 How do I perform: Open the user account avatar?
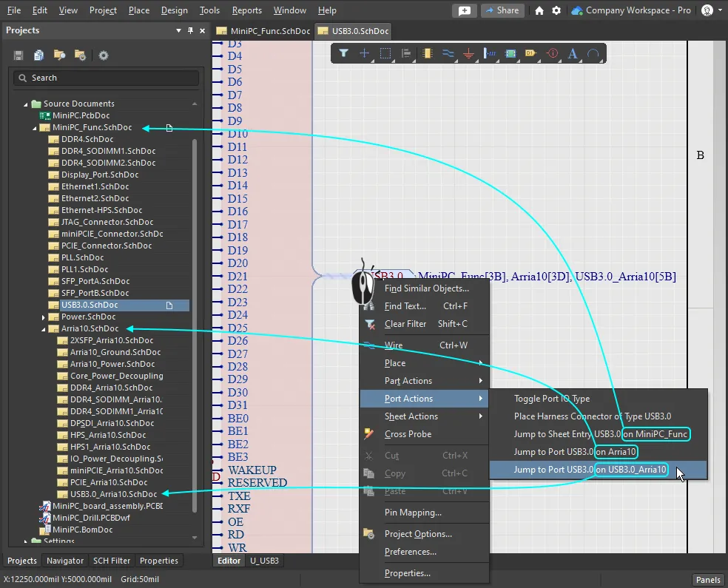[x=707, y=10]
